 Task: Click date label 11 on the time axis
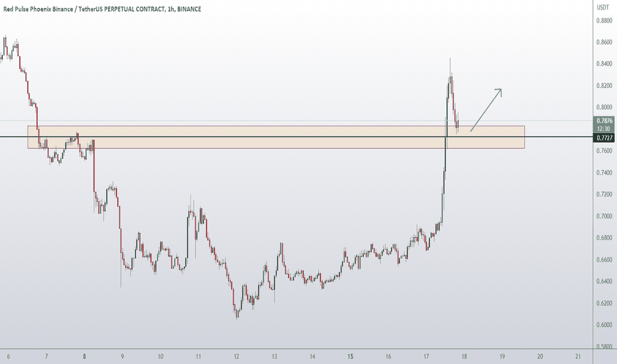point(199,357)
